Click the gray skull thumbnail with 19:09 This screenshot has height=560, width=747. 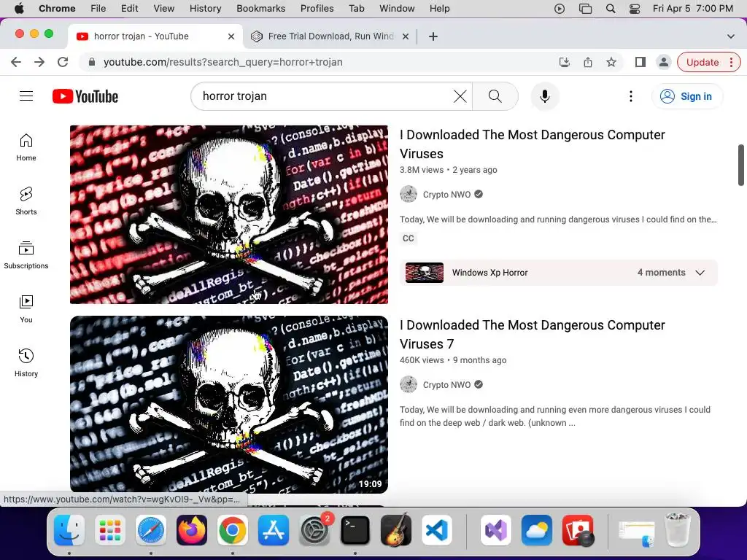[228, 404]
